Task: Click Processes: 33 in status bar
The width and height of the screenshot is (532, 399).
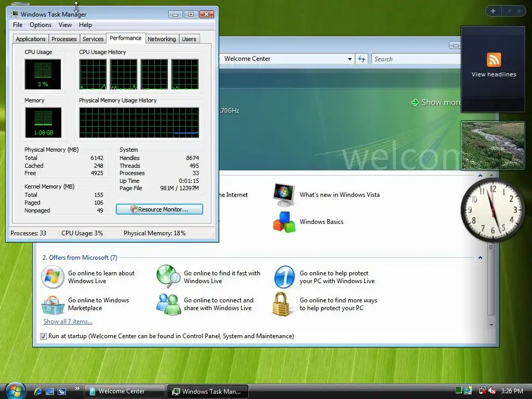Action: click(x=28, y=233)
